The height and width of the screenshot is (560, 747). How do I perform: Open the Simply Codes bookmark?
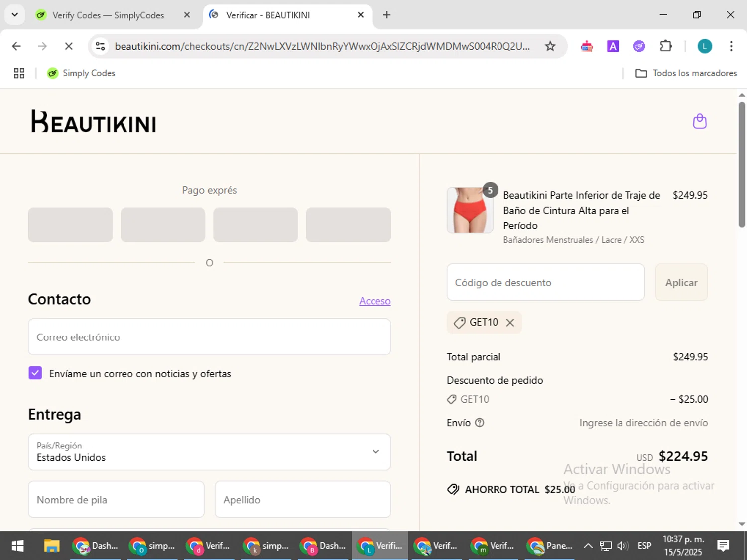pyautogui.click(x=81, y=73)
